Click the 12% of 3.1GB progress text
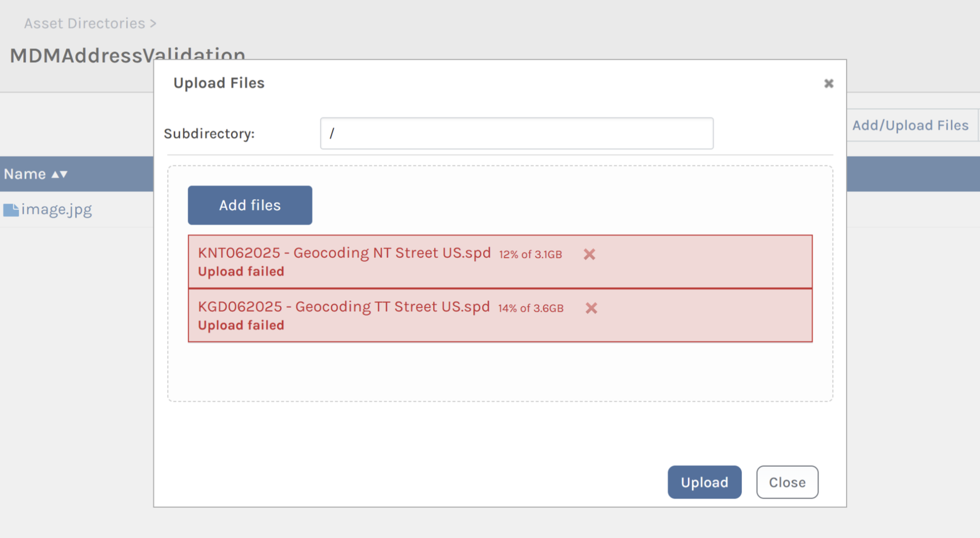 [530, 254]
